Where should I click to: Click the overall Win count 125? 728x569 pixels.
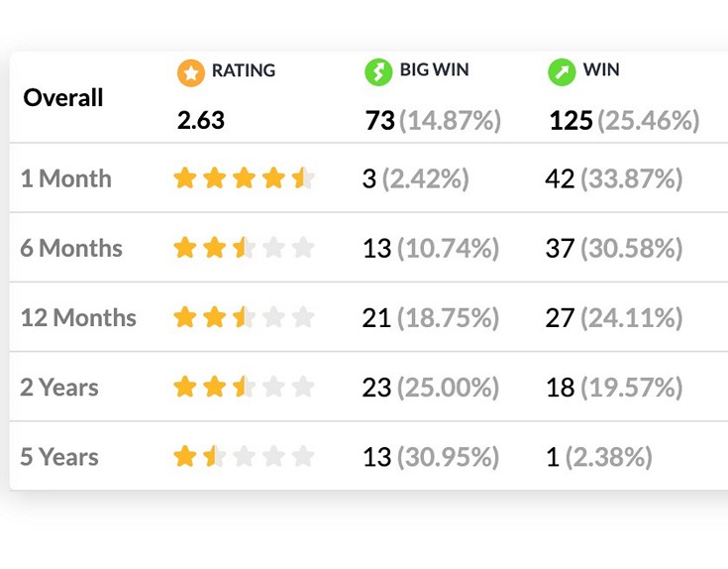(572, 121)
